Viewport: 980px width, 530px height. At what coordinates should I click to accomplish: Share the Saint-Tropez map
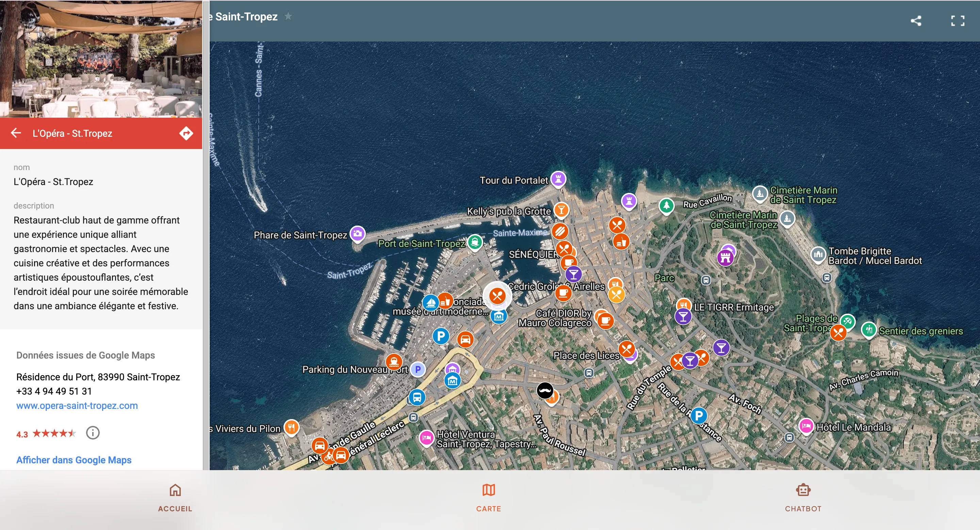click(916, 20)
